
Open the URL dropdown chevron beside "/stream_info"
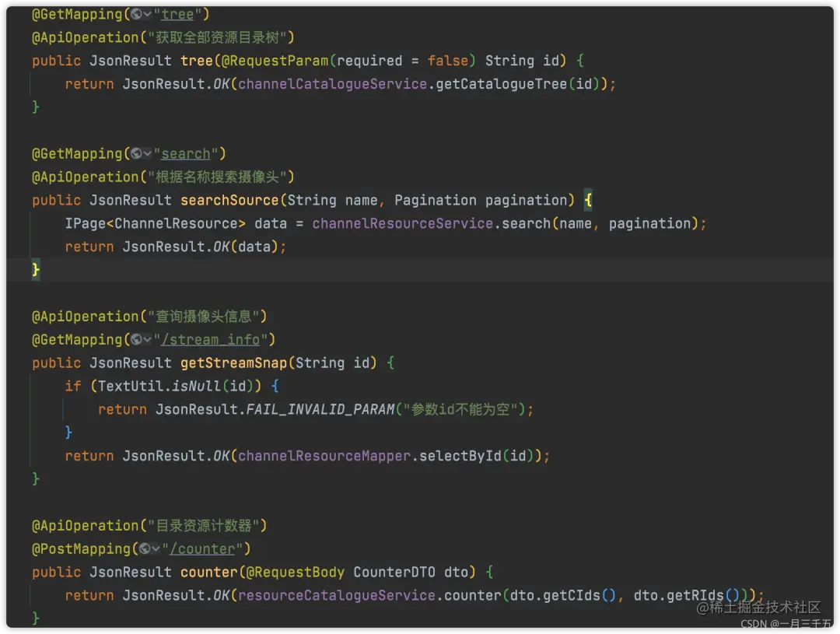point(147,340)
